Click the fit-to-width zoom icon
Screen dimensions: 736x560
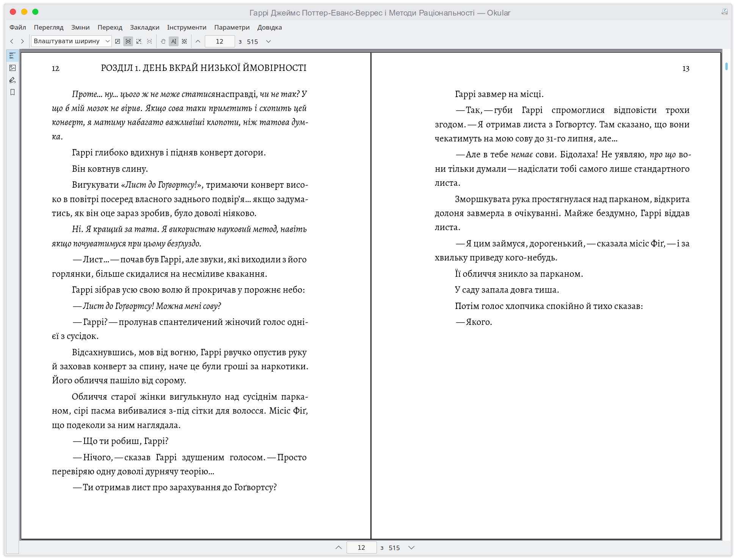128,41
